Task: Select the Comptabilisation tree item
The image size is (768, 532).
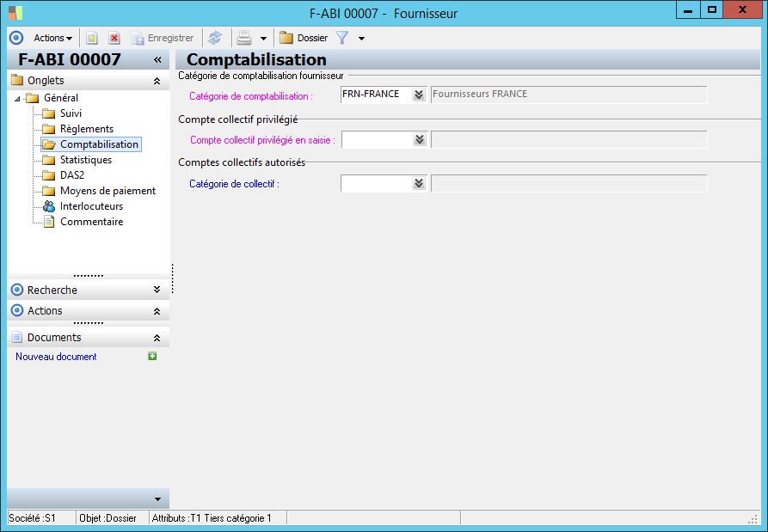Action: click(x=99, y=144)
